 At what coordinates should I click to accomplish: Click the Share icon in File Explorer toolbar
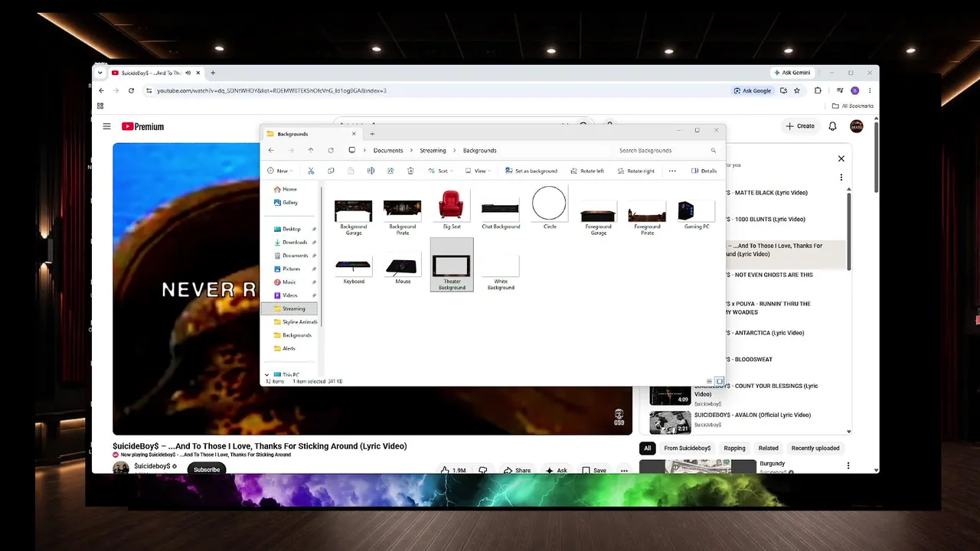tap(390, 171)
